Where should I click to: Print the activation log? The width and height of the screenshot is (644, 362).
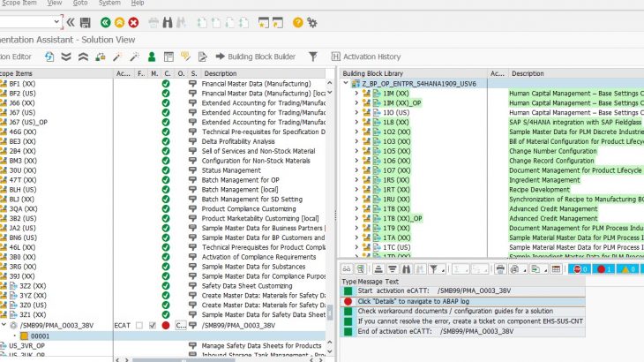tap(500, 269)
